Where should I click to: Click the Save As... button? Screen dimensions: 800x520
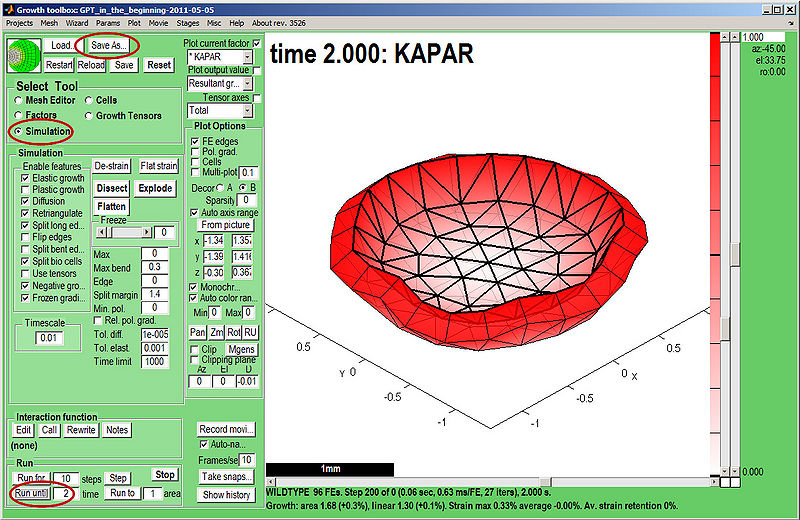coord(109,45)
